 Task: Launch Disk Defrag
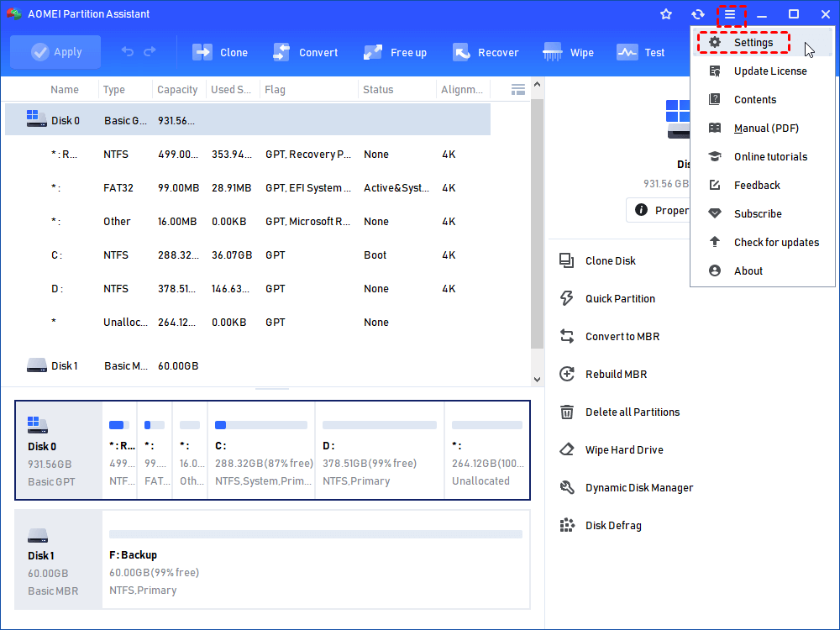601,526
